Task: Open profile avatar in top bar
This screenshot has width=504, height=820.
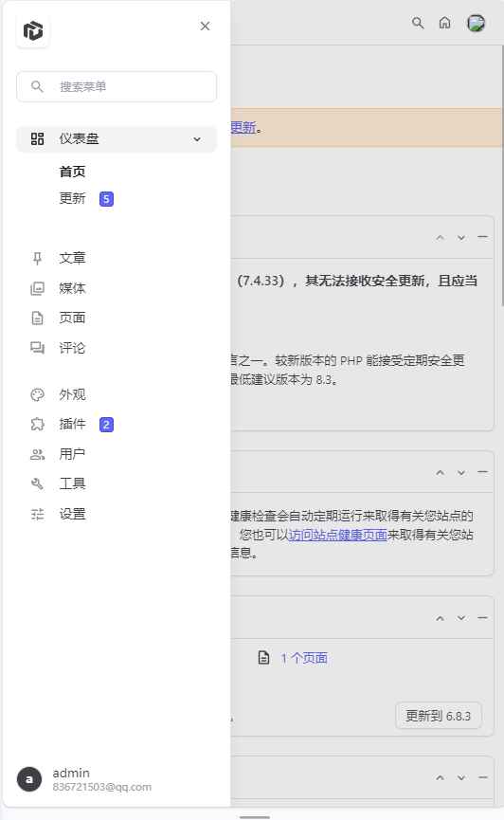Action: tap(476, 23)
